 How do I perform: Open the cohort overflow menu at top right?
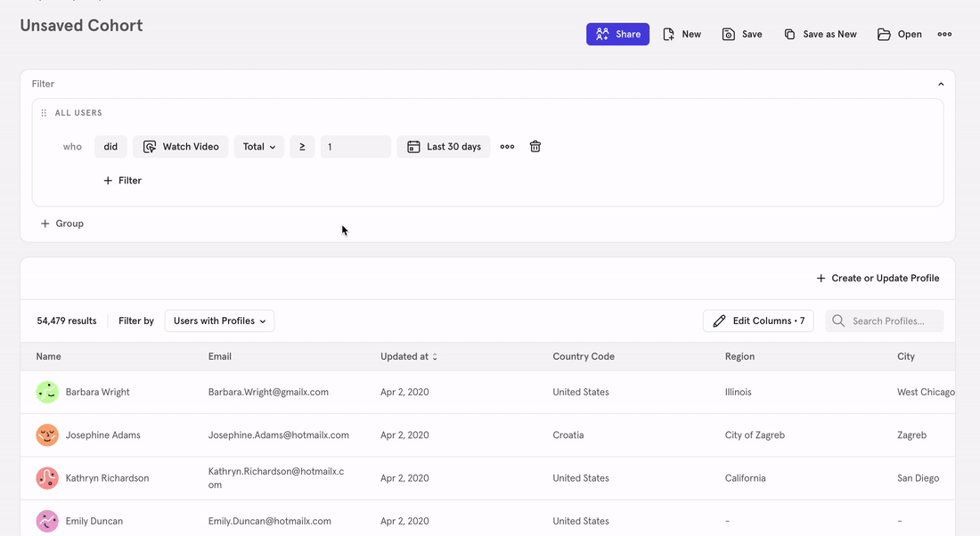pos(944,34)
